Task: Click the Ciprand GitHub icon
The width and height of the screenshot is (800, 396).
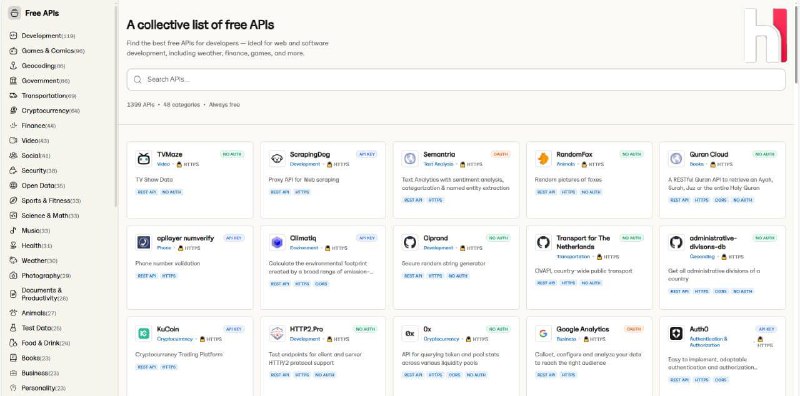Action: pos(410,242)
